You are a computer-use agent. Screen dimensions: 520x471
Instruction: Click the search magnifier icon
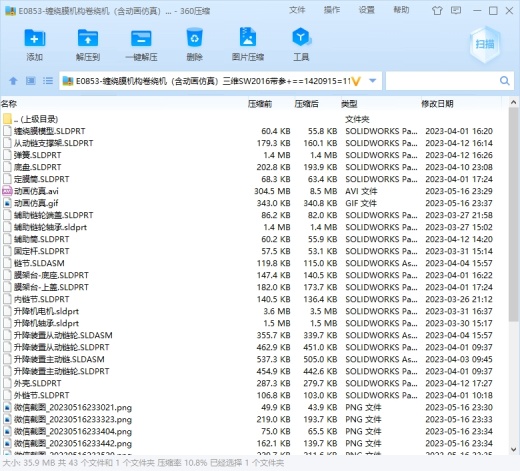coord(504,81)
